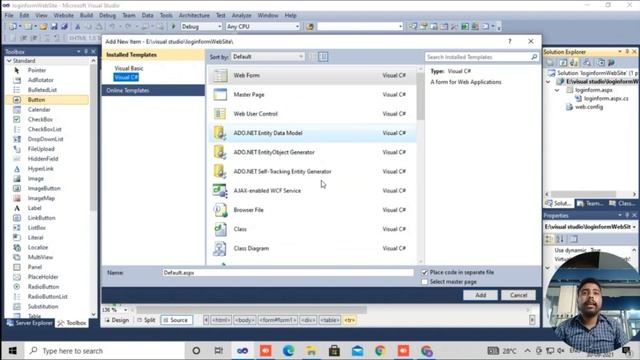Open the Sort by Default dropdown
This screenshot has height=360, width=640.
[268, 57]
